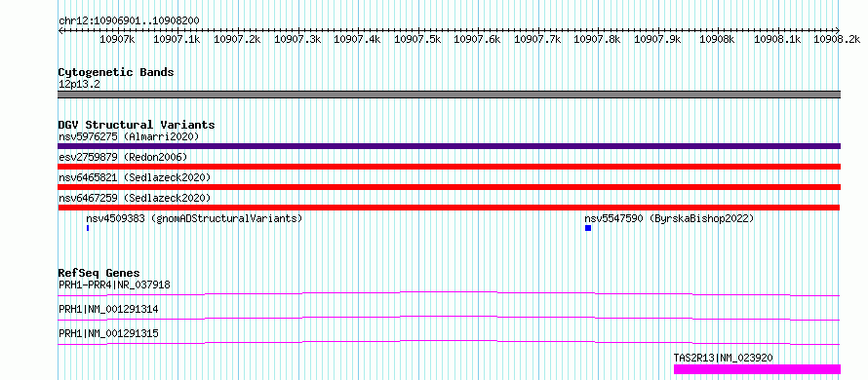Open gene label PRH1|NM_001291314
868x380 pixels.
tap(108, 310)
